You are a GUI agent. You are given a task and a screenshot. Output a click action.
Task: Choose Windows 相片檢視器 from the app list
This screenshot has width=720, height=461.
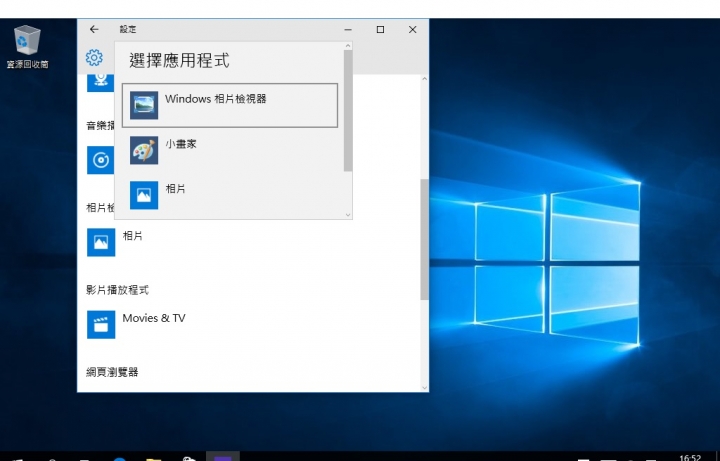coord(230,105)
